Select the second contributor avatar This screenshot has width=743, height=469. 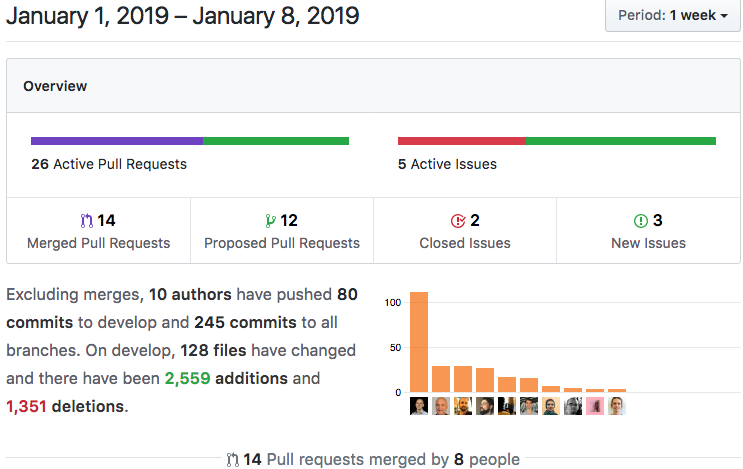[x=441, y=406]
